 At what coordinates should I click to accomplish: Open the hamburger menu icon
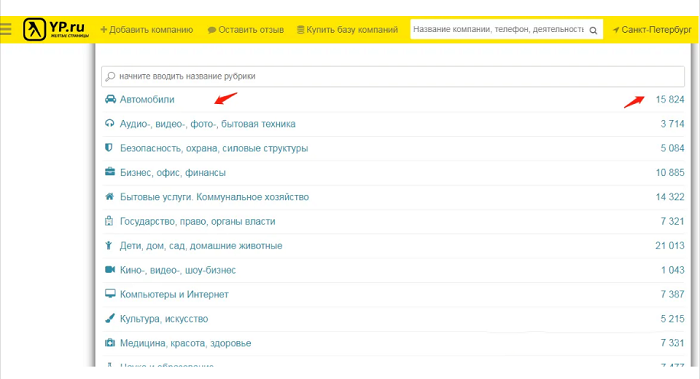pyautogui.click(x=6, y=29)
